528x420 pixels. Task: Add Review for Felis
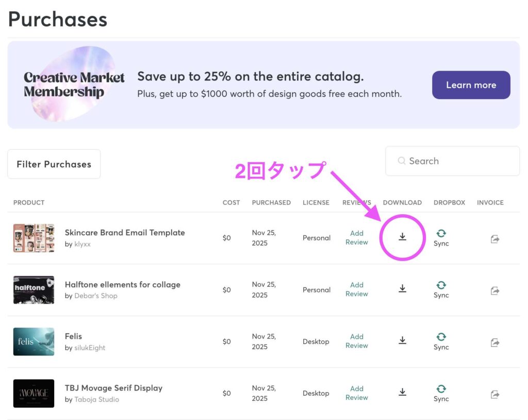click(x=357, y=341)
